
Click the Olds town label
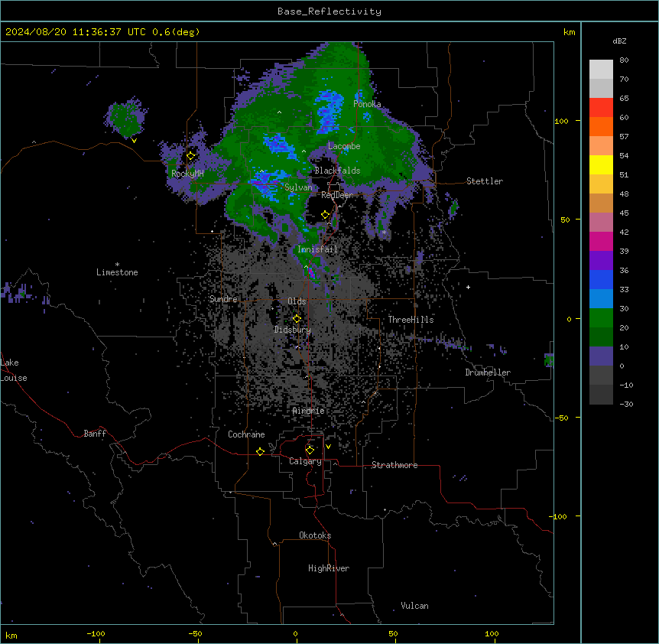click(297, 301)
